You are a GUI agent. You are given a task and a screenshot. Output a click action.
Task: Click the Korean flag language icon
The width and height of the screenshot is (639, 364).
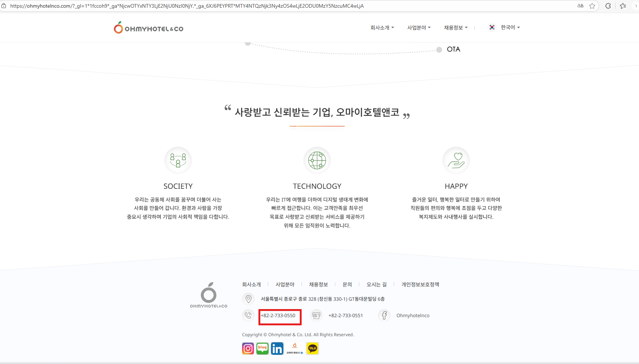(x=492, y=27)
